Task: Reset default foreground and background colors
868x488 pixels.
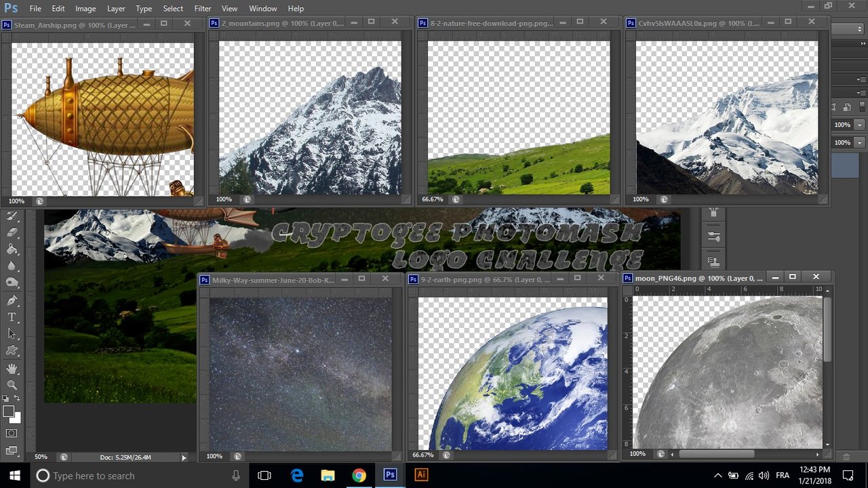Action: coord(7,399)
